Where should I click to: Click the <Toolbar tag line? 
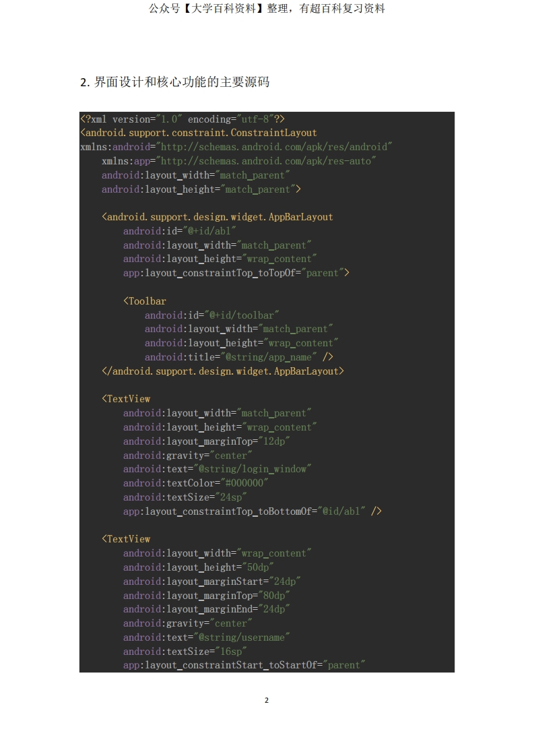pyautogui.click(x=145, y=301)
